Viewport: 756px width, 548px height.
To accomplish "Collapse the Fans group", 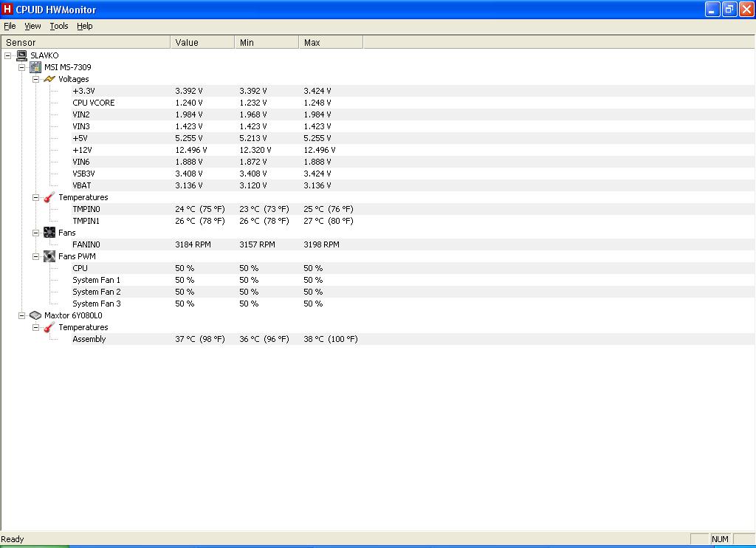I will [35, 233].
